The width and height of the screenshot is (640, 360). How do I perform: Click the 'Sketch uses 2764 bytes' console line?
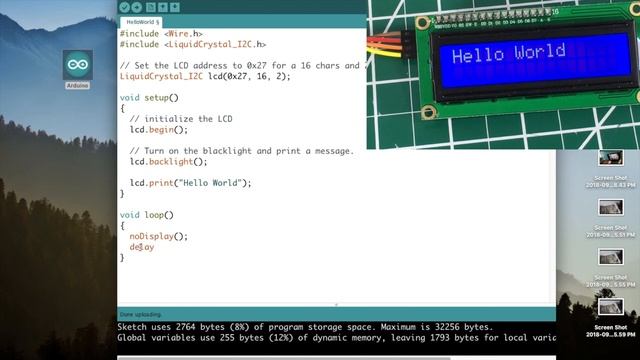point(305,327)
